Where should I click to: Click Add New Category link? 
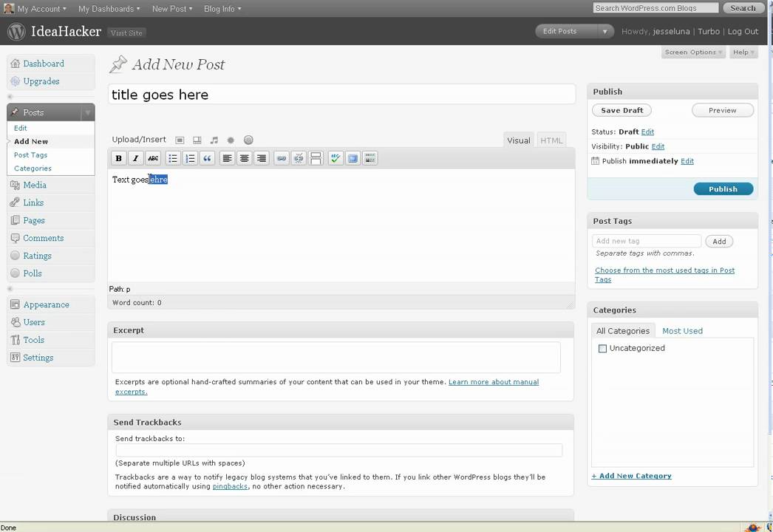pos(632,477)
